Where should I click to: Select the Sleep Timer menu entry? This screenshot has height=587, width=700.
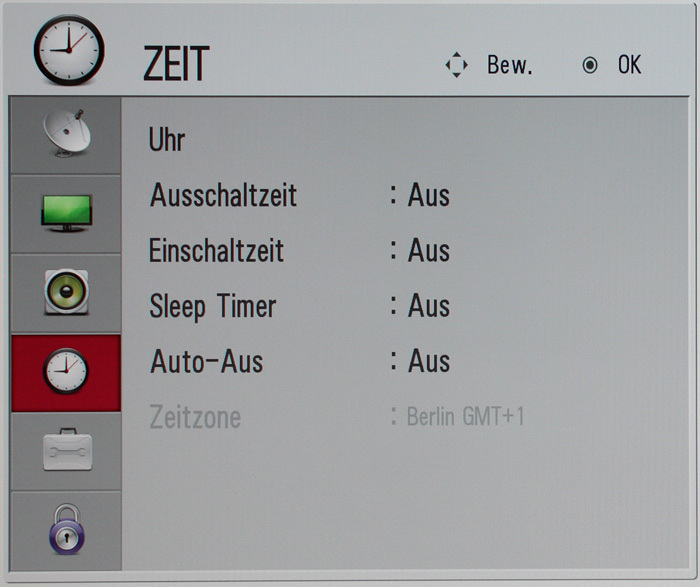pos(213,307)
